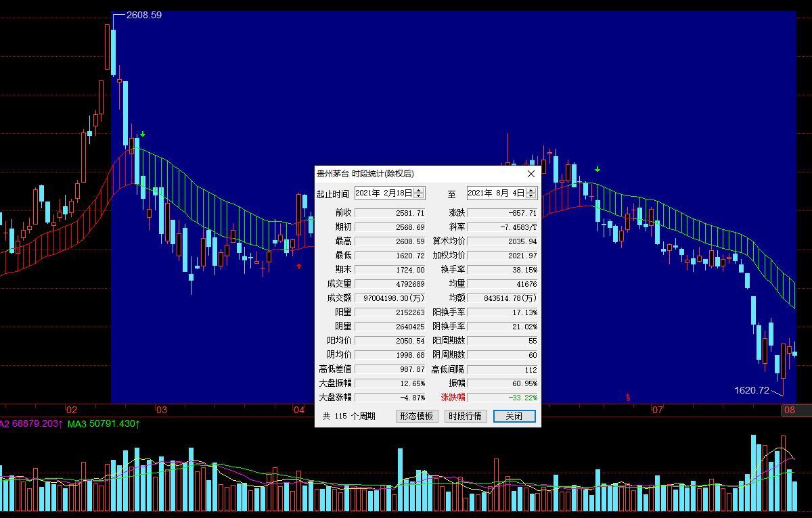The height and width of the screenshot is (518, 812).
Task: Click the 1620.72 low price label
Action: [x=752, y=390]
